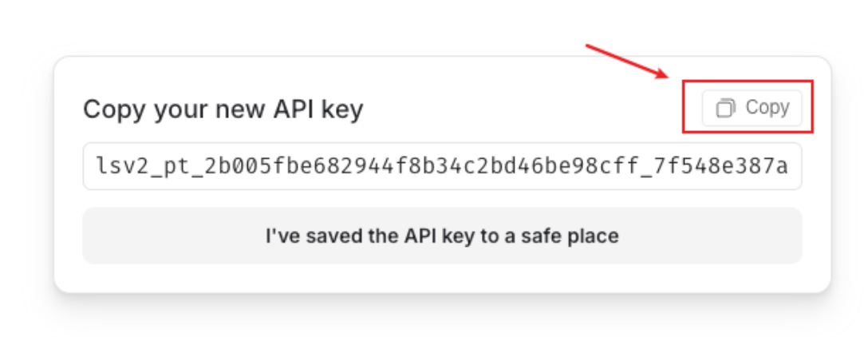Click the overlapping-squares copy icon

(x=724, y=108)
